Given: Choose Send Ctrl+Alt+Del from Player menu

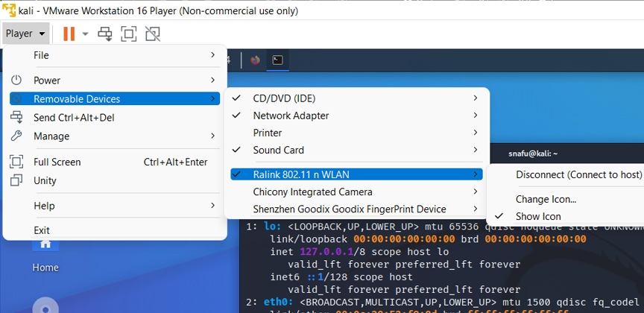Looking at the screenshot, I should [x=115, y=118].
